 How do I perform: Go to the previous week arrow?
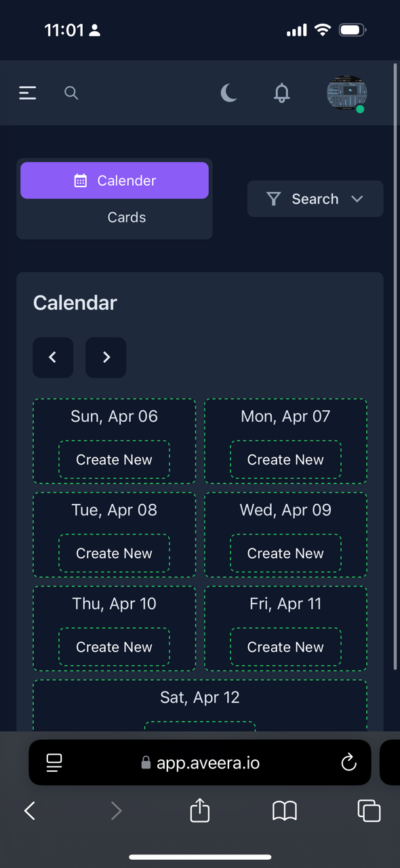coord(53,357)
